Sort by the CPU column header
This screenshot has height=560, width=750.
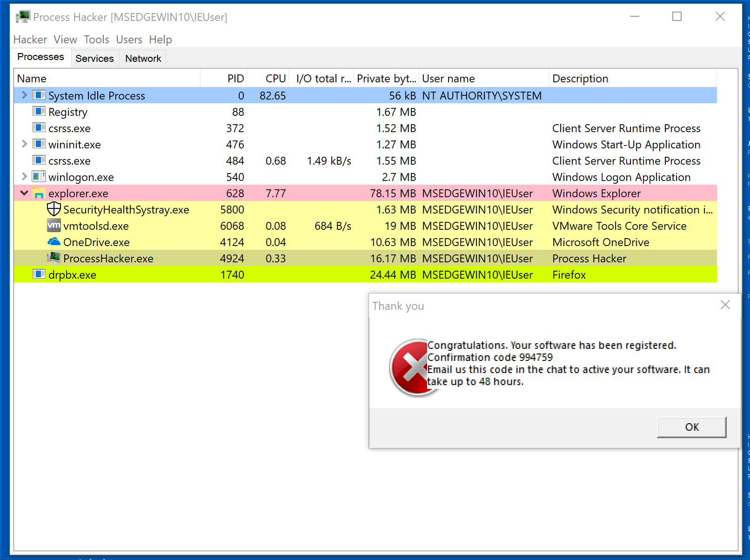[268, 79]
